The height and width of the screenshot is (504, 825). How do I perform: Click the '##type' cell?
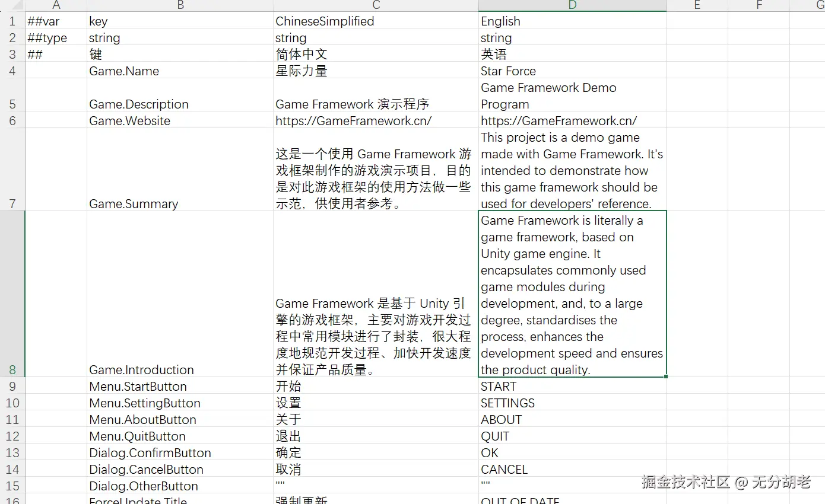coord(56,37)
